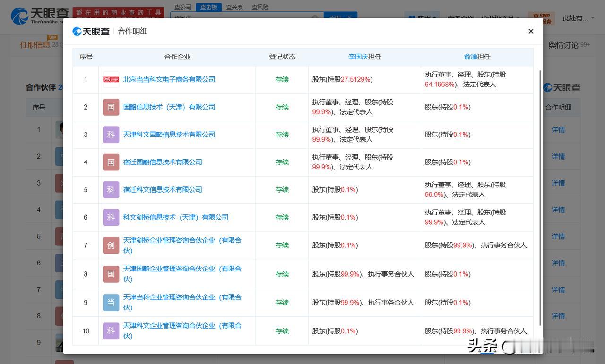
Task: Open 详情 for background partner row 6
Action: tap(558, 263)
